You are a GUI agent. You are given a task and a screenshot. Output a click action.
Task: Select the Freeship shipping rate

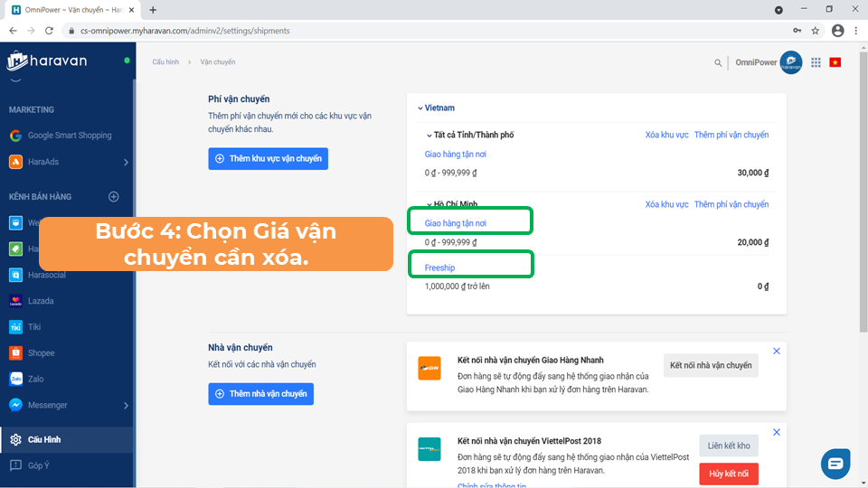pyautogui.click(x=440, y=267)
